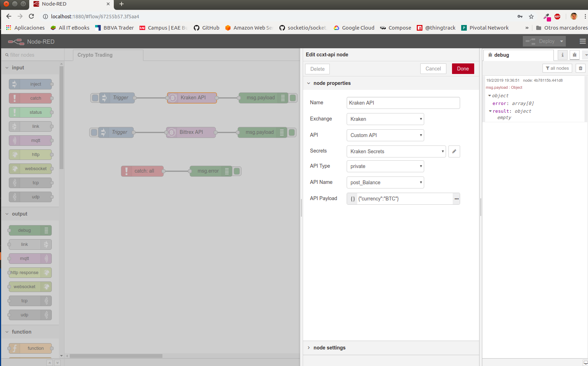Click inject button of Bittrex Trigger node

(94, 132)
